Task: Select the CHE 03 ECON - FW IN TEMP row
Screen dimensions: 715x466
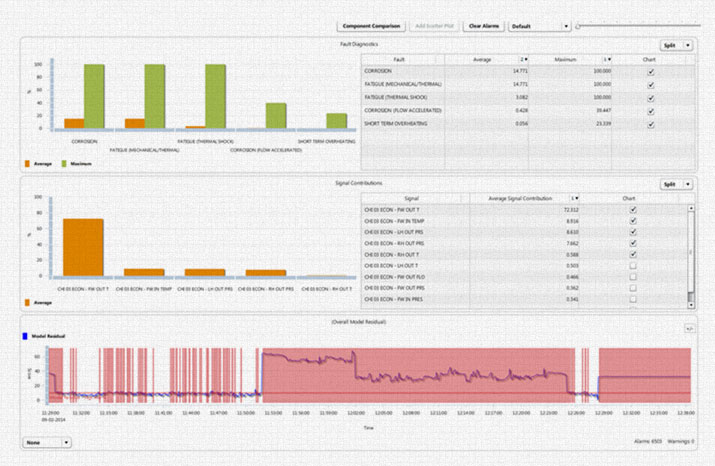Action: point(524,221)
